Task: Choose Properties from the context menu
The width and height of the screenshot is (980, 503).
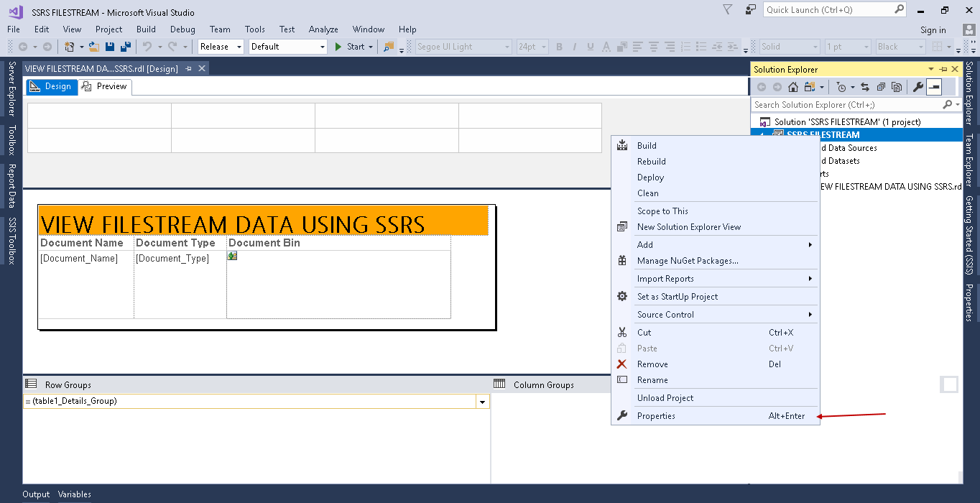Action: click(656, 416)
